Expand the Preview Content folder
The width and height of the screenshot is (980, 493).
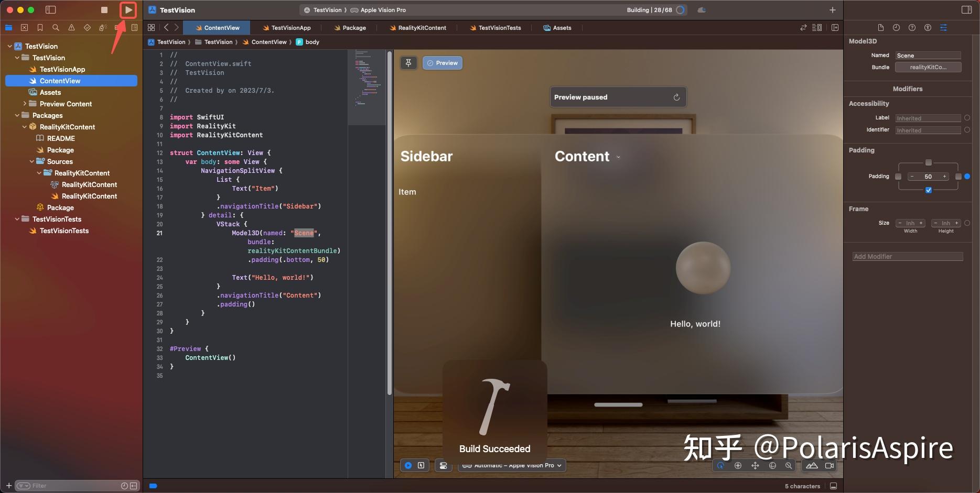pos(25,104)
